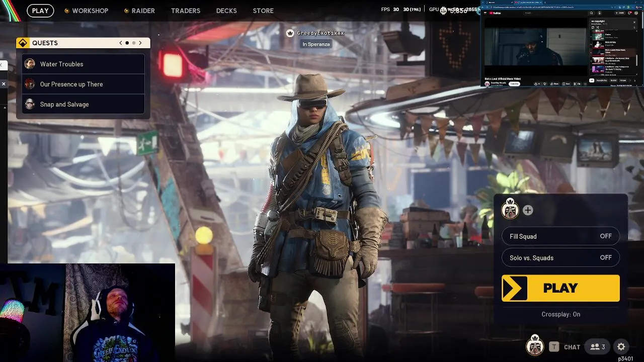
Task: Click the YouTube like button
Action: click(x=537, y=84)
